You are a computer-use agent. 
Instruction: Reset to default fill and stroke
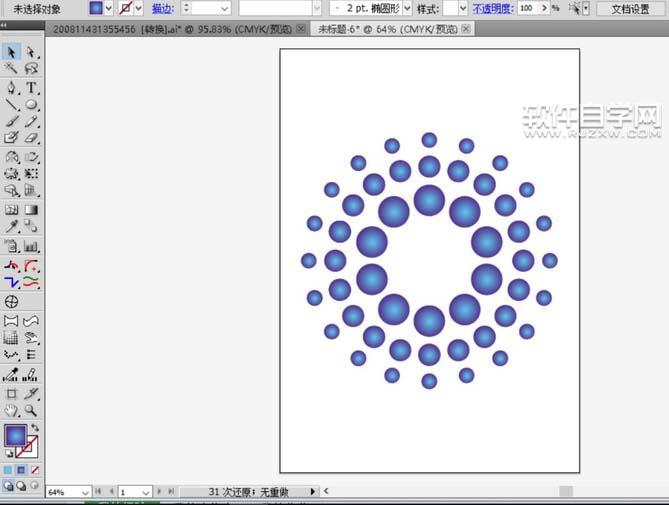click(9, 454)
